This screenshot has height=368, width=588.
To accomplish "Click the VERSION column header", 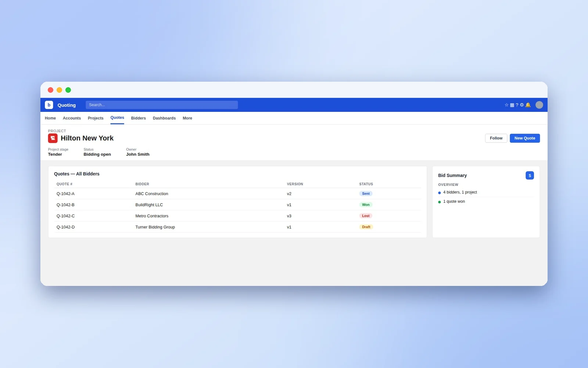I will tap(295, 184).
